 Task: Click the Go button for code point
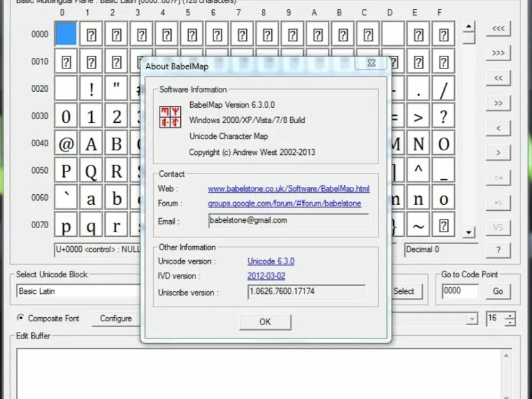tap(497, 291)
